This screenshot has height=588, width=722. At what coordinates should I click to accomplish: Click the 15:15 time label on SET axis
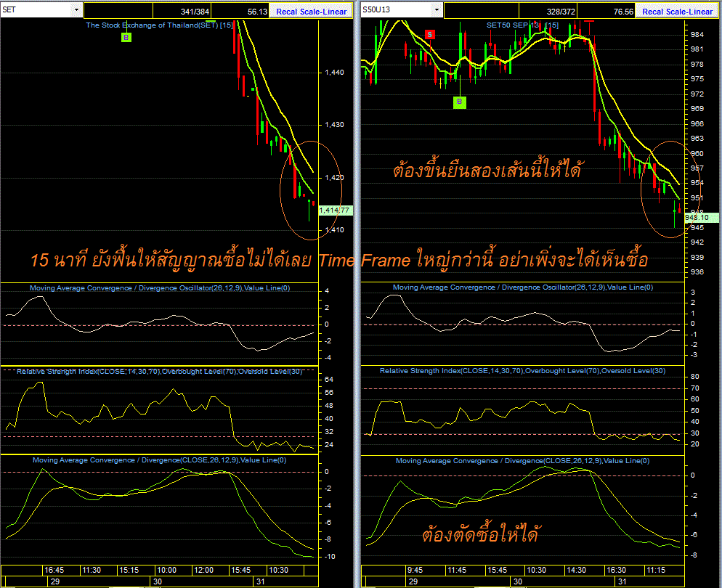click(x=129, y=570)
